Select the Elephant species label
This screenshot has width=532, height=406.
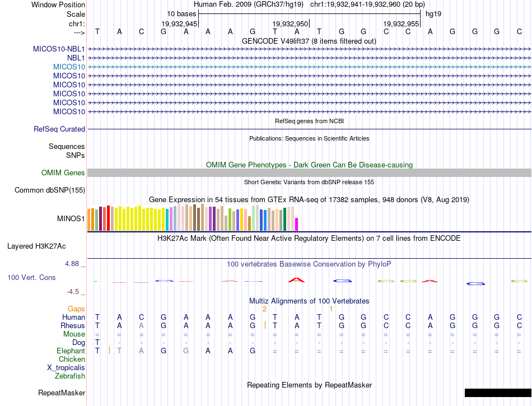coord(71,351)
